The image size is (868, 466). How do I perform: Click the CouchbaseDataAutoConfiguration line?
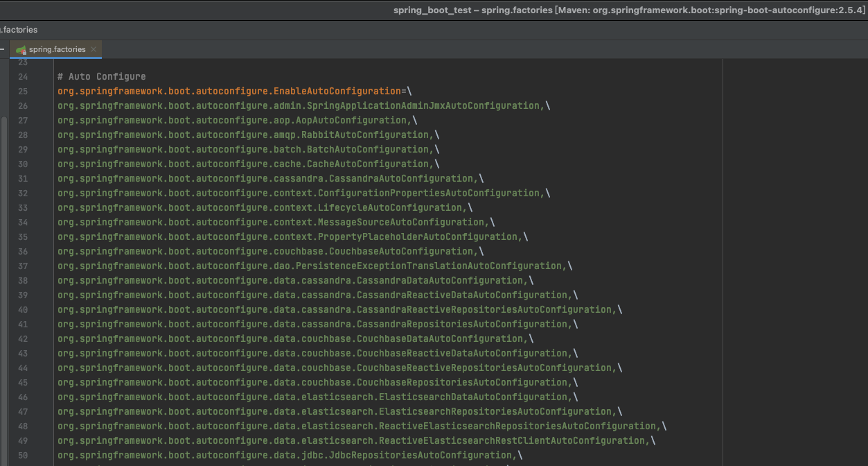[296, 338]
